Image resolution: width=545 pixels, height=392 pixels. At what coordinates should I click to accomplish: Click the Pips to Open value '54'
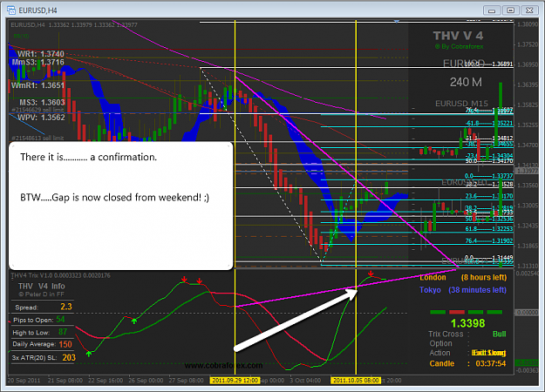coord(60,320)
